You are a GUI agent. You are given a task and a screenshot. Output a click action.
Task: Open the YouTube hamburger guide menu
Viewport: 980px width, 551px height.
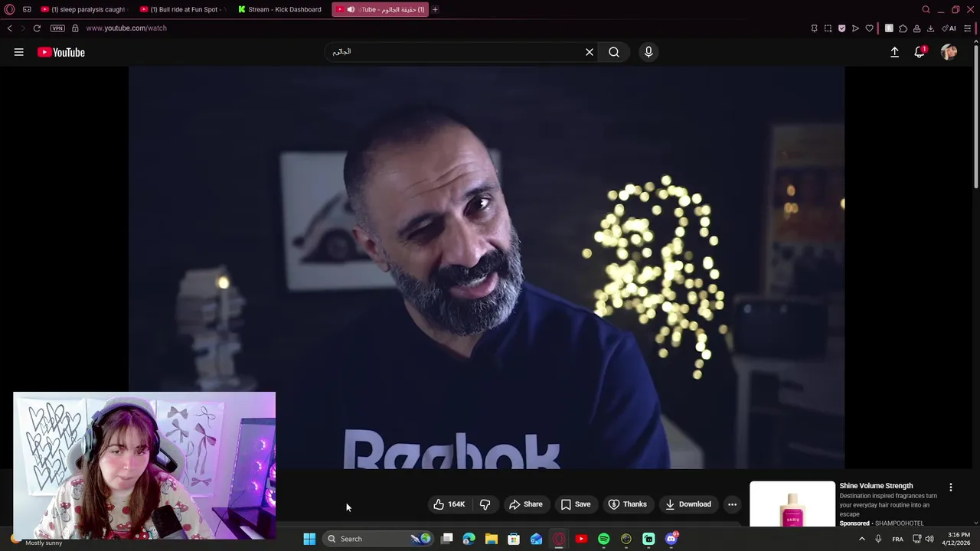tap(18, 52)
